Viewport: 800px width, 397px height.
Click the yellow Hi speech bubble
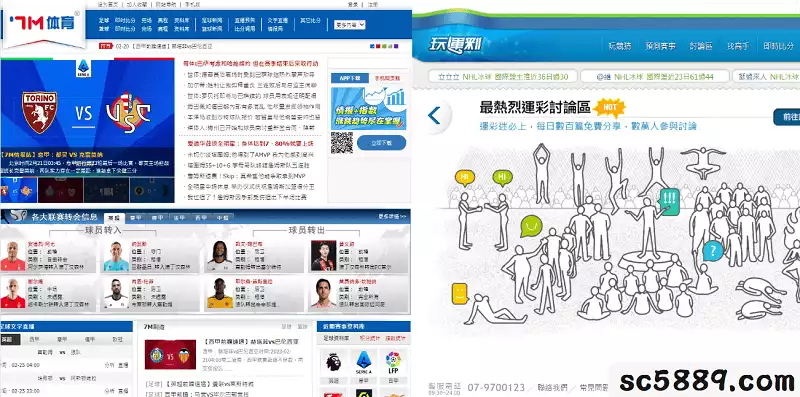coord(465,178)
